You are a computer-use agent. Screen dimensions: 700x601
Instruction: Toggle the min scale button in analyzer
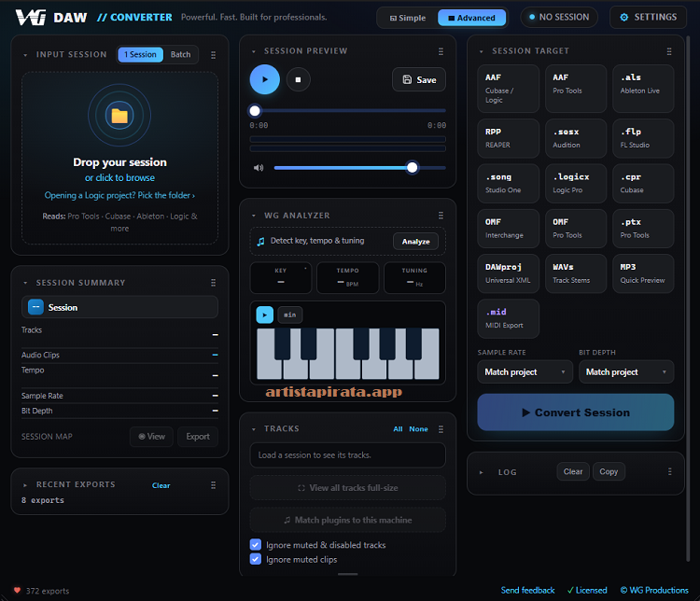tap(290, 314)
